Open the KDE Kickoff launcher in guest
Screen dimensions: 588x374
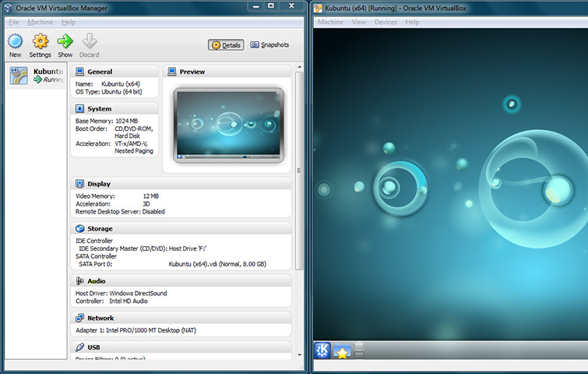click(x=322, y=351)
